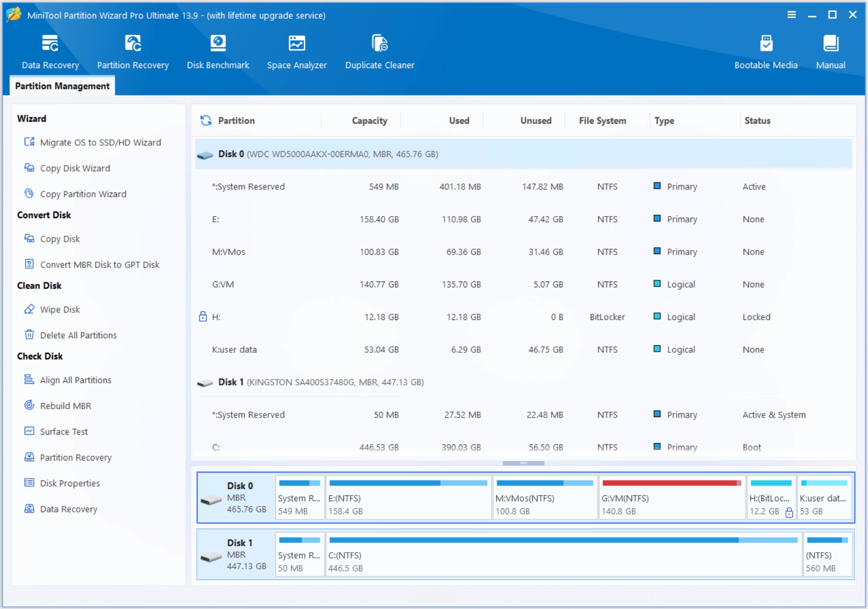Refresh the partition list icon
Screen dimensions: 868x609
pyautogui.click(x=206, y=121)
